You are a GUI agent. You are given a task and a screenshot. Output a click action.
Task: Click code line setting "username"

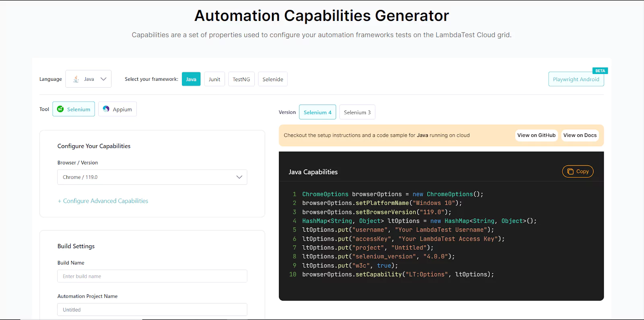(x=398, y=230)
